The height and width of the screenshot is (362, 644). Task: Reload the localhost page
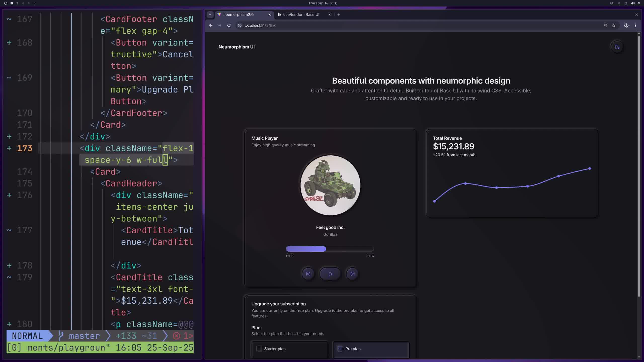tap(229, 25)
